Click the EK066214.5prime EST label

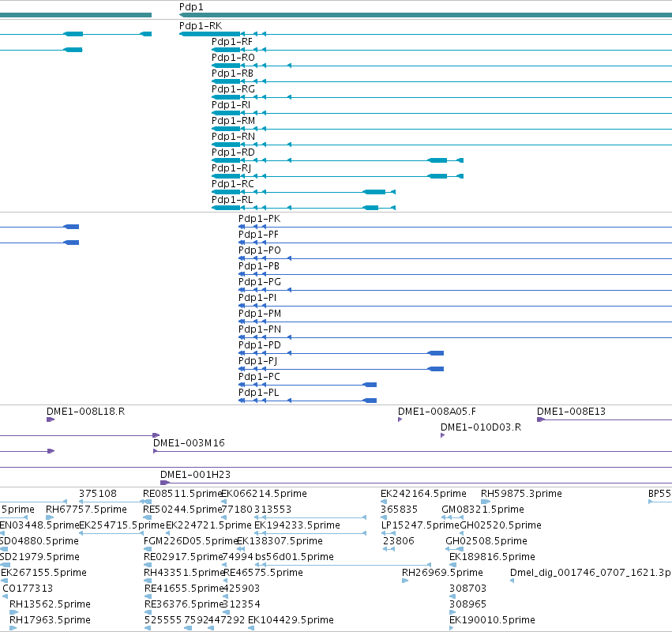[264, 494]
